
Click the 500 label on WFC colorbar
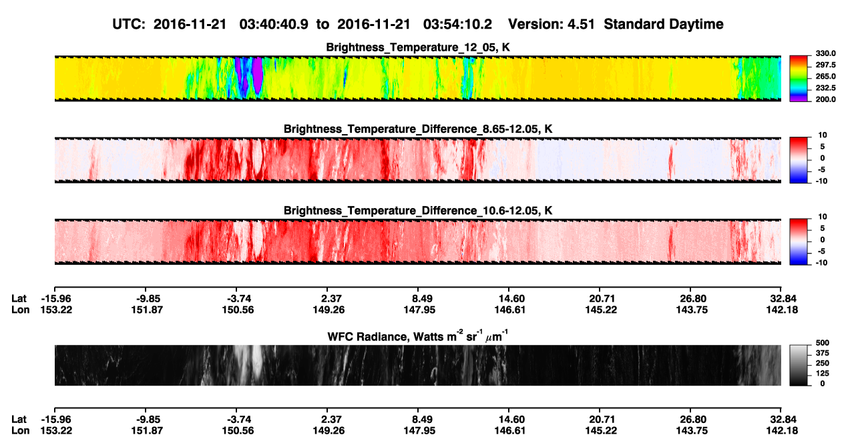[x=822, y=343]
